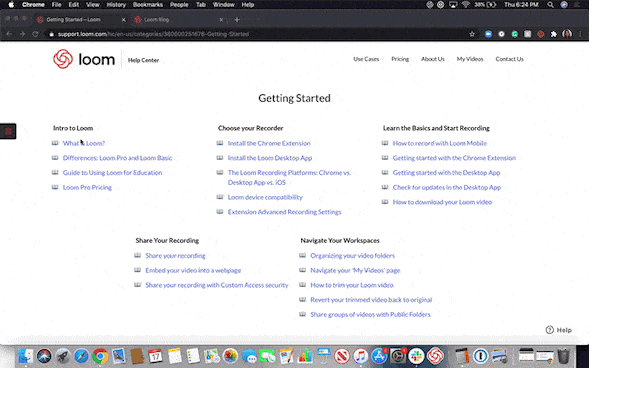Open the Loom app in the dock
Image resolution: width=640 pixels, height=400 pixels.
(x=435, y=356)
